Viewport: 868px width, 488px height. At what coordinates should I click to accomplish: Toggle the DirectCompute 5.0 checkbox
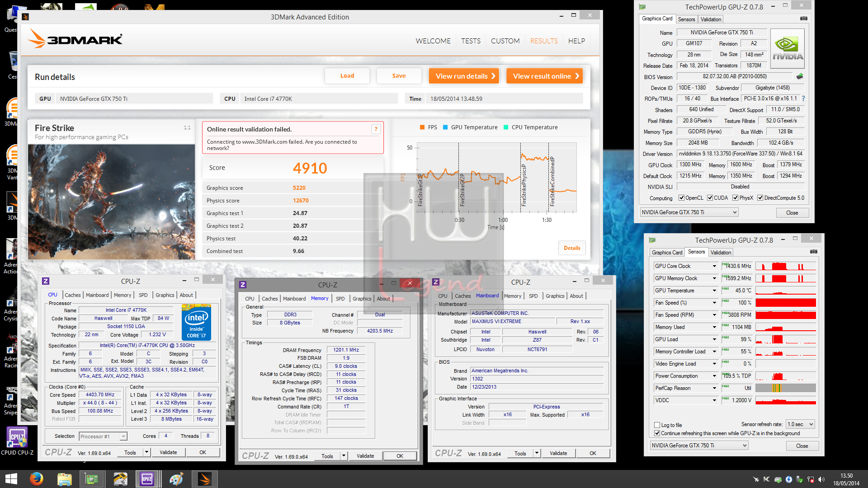pyautogui.click(x=760, y=198)
